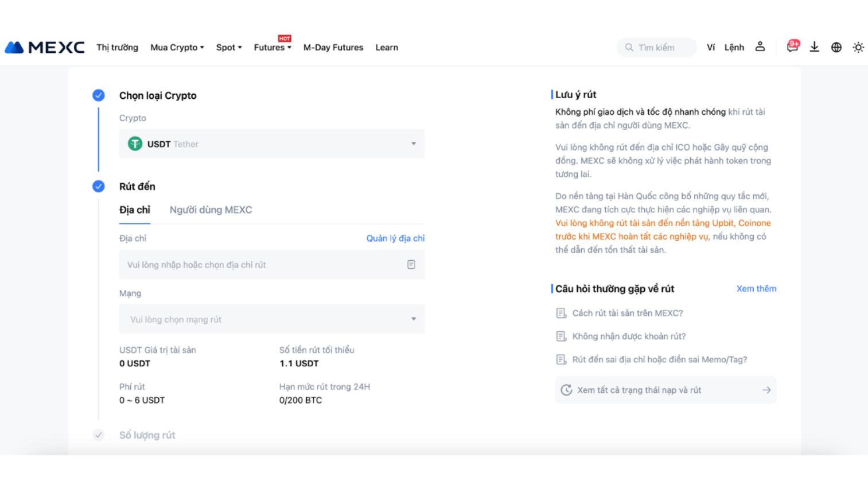Open the Learn menu item
This screenshot has width=868, height=480.
coord(387,48)
